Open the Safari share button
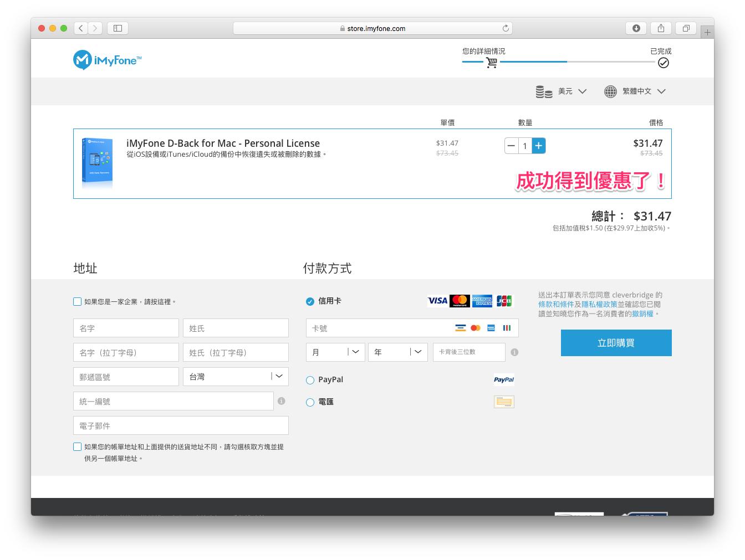Viewport: 745px width, 560px height. (661, 28)
